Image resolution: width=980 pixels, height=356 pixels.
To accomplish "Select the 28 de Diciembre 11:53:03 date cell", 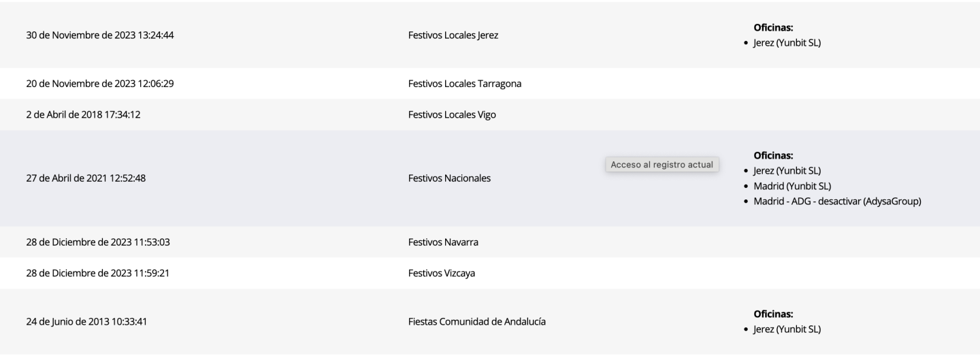I will 103,242.
